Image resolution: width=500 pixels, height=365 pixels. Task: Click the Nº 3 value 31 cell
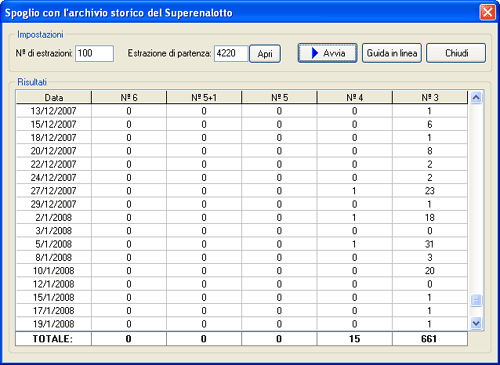(x=430, y=244)
